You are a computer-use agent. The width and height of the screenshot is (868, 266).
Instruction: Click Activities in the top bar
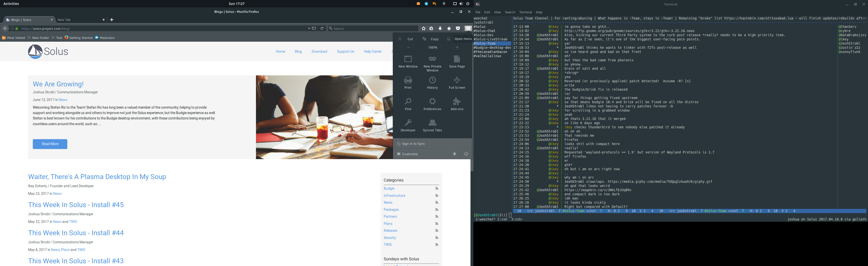tap(11, 4)
